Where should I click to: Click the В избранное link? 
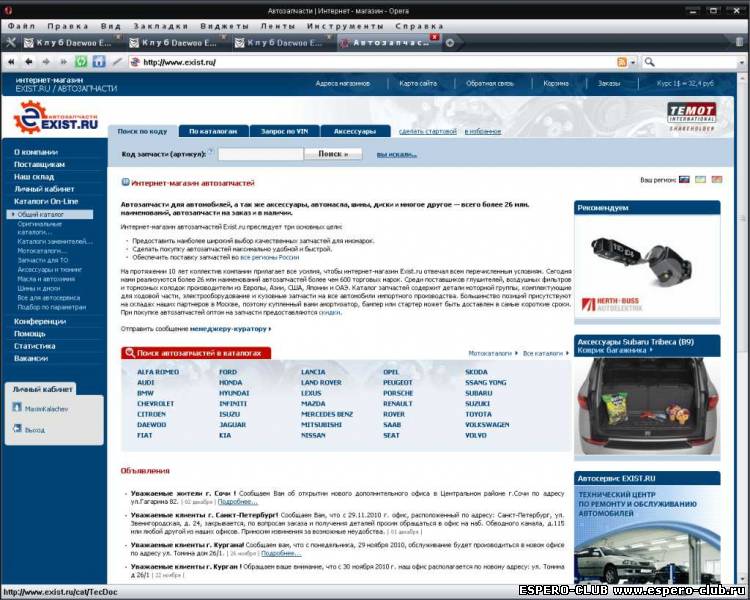pos(483,131)
